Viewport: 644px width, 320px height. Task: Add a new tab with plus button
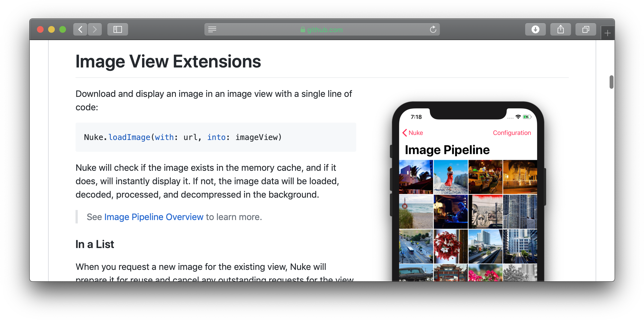[x=607, y=33]
